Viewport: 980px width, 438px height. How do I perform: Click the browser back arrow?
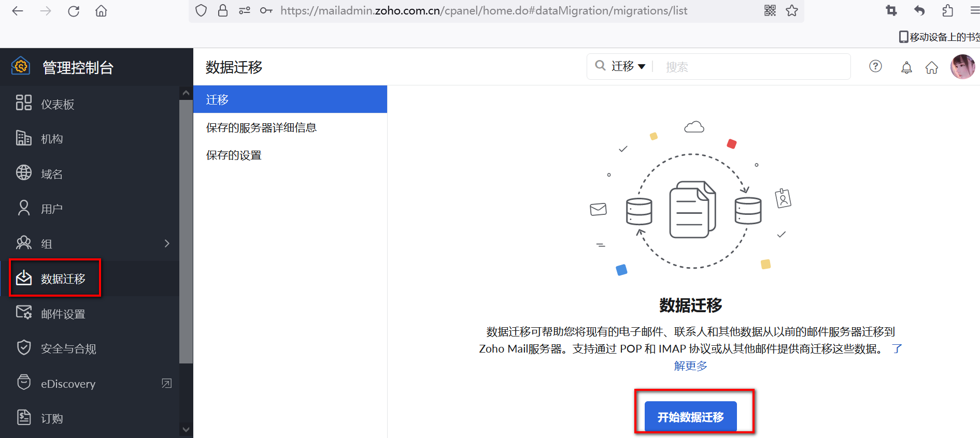[18, 11]
